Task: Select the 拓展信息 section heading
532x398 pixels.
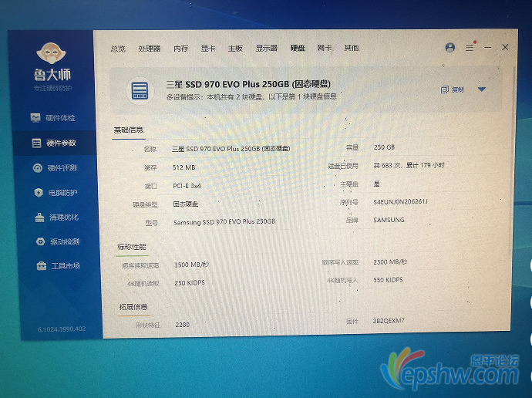Action: tap(133, 307)
